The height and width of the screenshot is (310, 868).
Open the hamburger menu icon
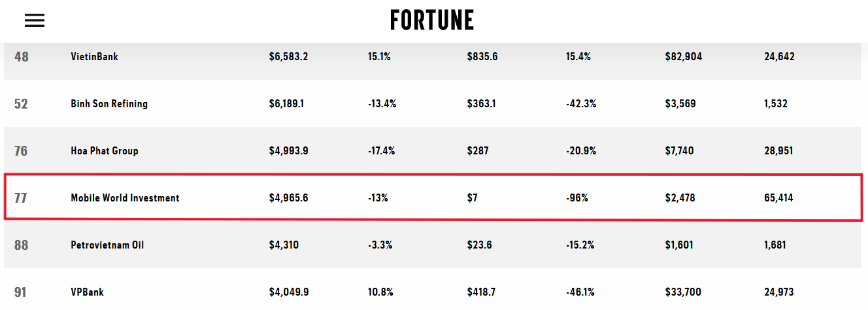pos(35,20)
